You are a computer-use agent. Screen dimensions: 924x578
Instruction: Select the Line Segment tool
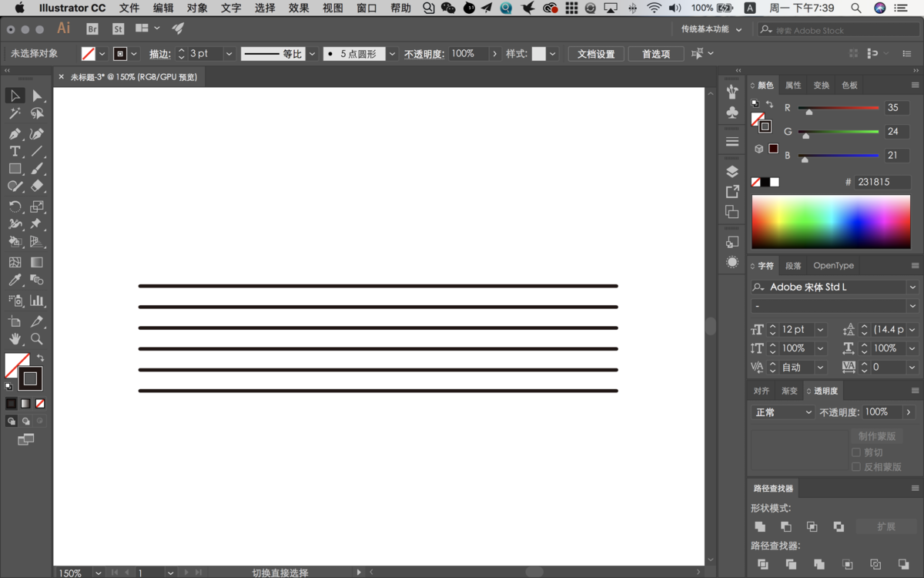(x=36, y=151)
